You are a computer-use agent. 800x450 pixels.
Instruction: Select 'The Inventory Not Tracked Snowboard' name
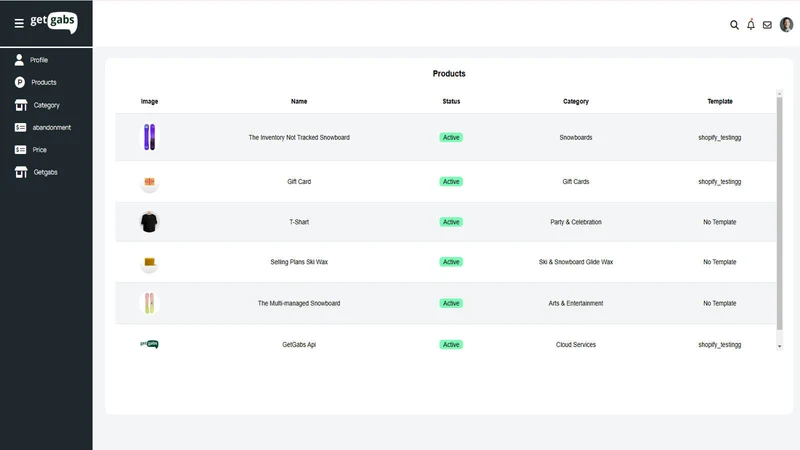(x=299, y=138)
